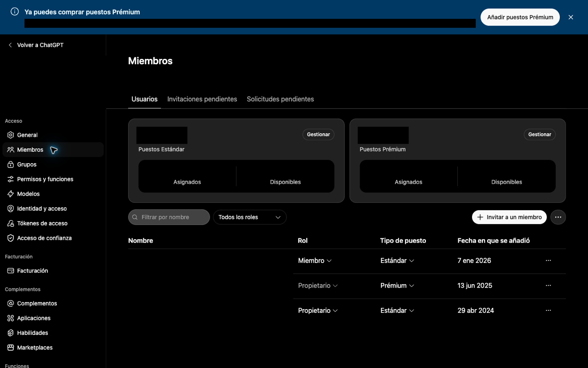Viewport: 588px width, 368px height.
Task: Click the Complementos icon in sidebar
Action: click(10, 304)
